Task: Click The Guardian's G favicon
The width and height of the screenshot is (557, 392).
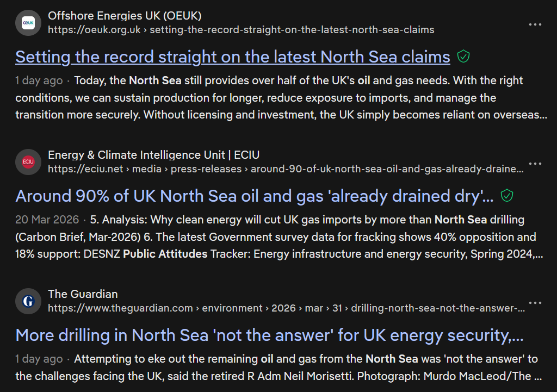Action: pos(28,301)
